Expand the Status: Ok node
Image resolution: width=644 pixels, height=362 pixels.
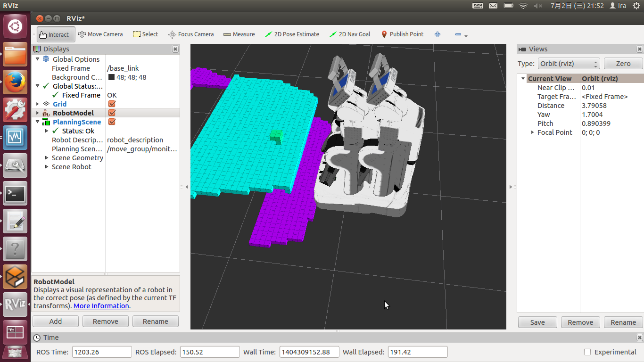tap(47, 131)
